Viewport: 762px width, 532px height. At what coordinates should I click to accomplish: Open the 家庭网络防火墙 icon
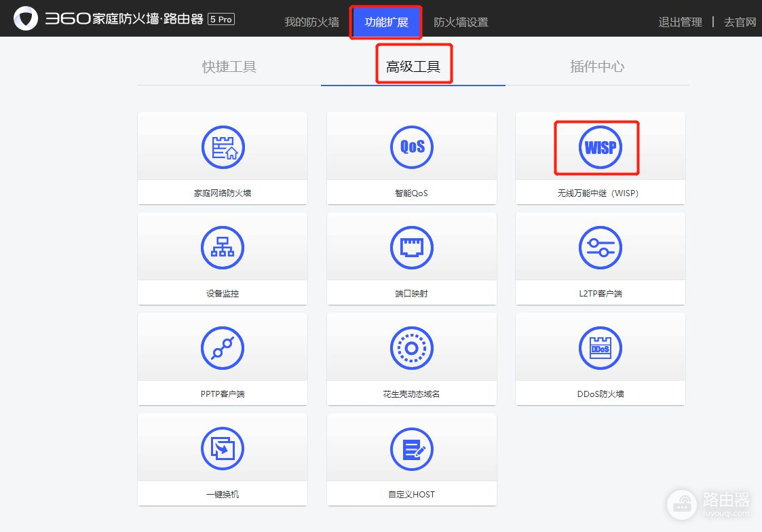[223, 147]
